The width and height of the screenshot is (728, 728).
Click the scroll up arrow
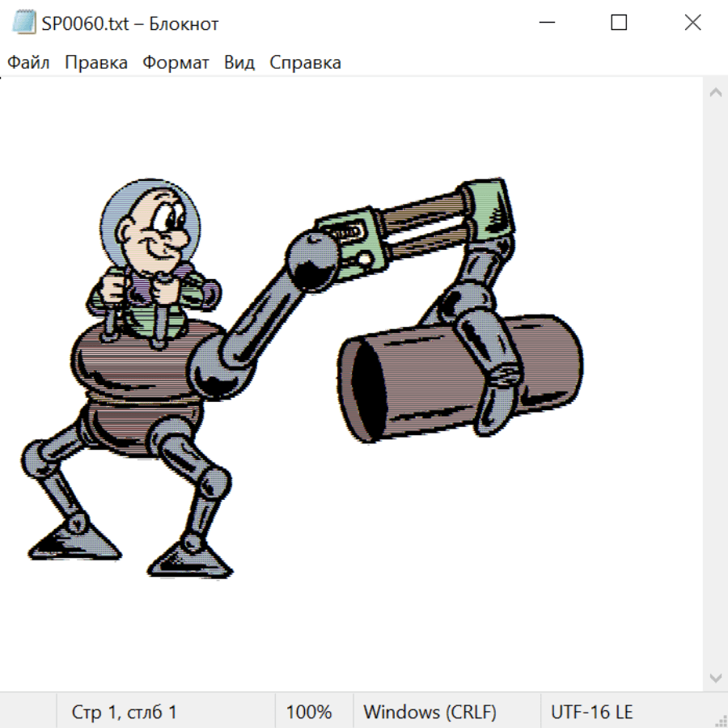(x=715, y=93)
